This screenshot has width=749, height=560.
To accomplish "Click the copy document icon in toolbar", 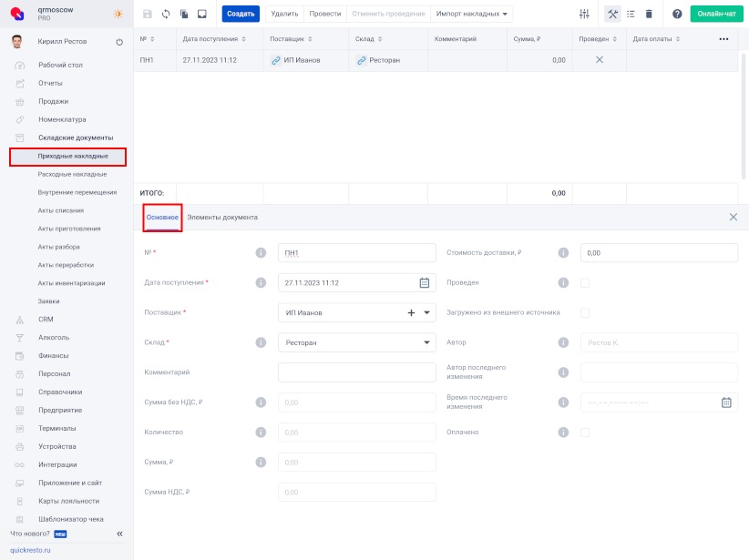I will point(184,14).
